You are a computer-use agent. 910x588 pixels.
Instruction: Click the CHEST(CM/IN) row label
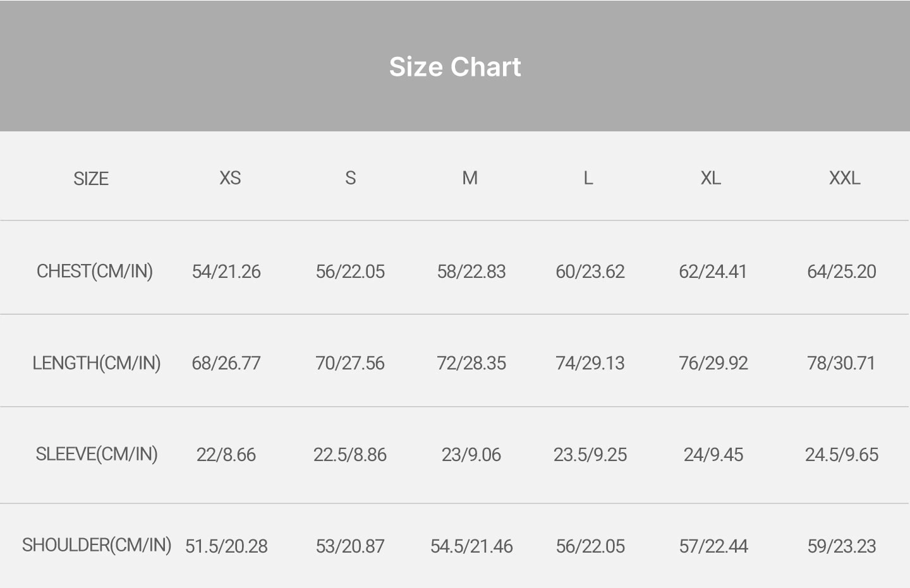tap(95, 272)
